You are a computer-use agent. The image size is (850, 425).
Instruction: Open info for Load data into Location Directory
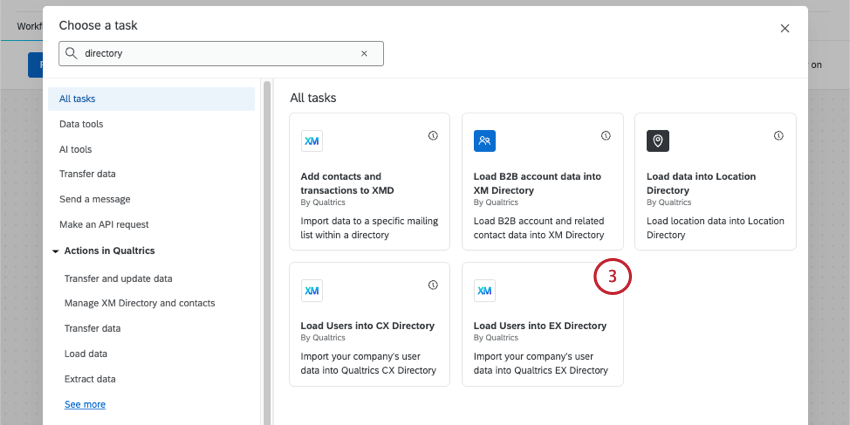coord(779,136)
